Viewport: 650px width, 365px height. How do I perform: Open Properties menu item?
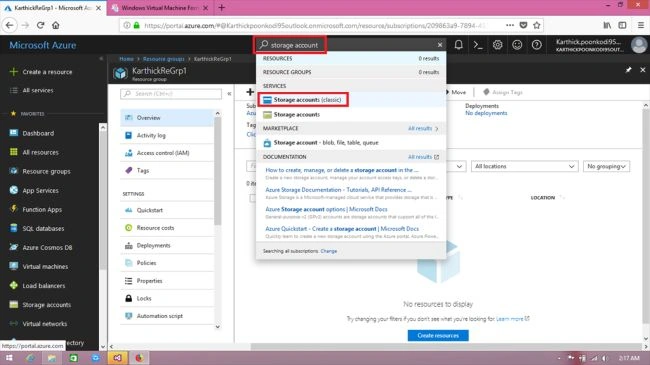tap(167, 281)
